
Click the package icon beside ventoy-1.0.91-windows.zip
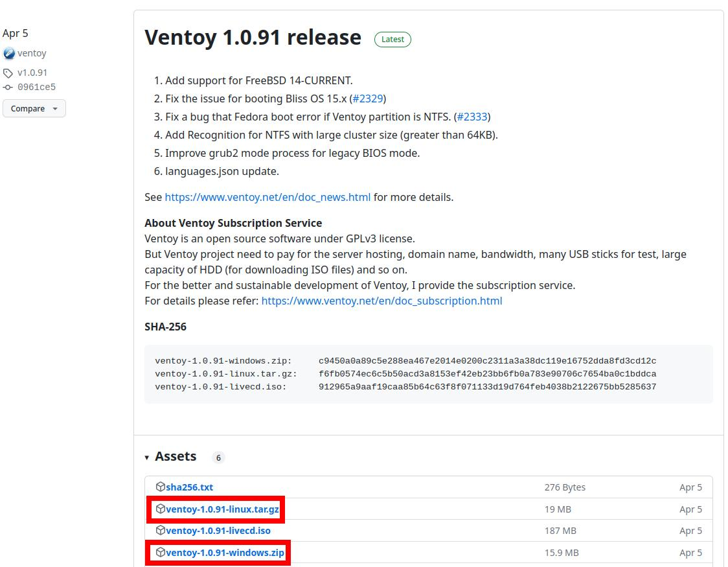point(161,553)
